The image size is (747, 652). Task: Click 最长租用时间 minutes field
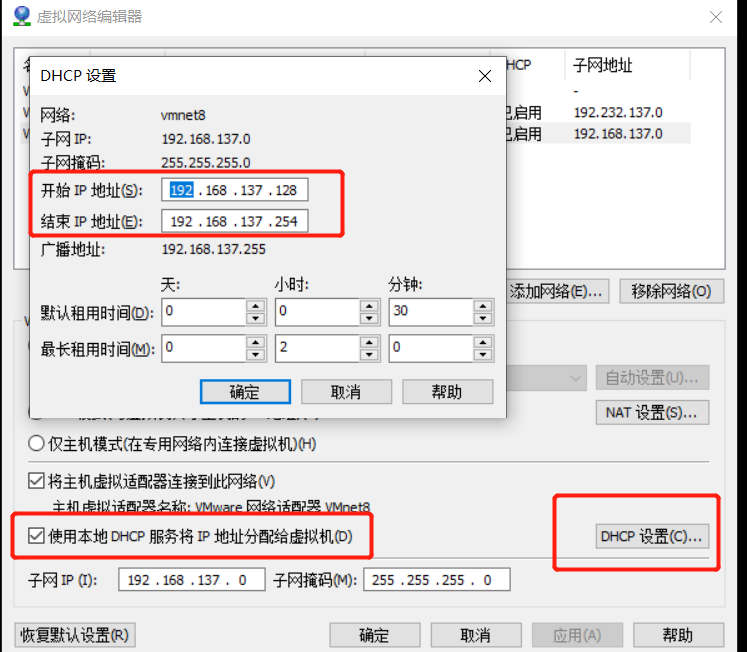pos(431,349)
